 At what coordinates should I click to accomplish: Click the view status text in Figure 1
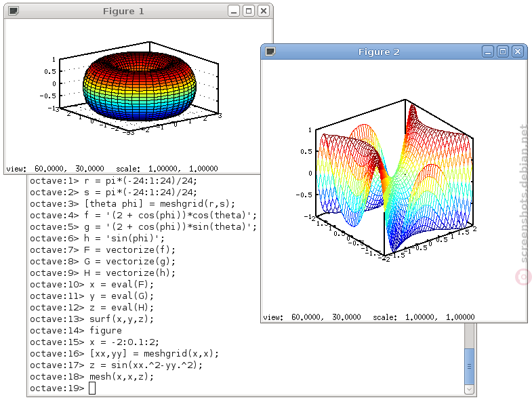point(55,169)
